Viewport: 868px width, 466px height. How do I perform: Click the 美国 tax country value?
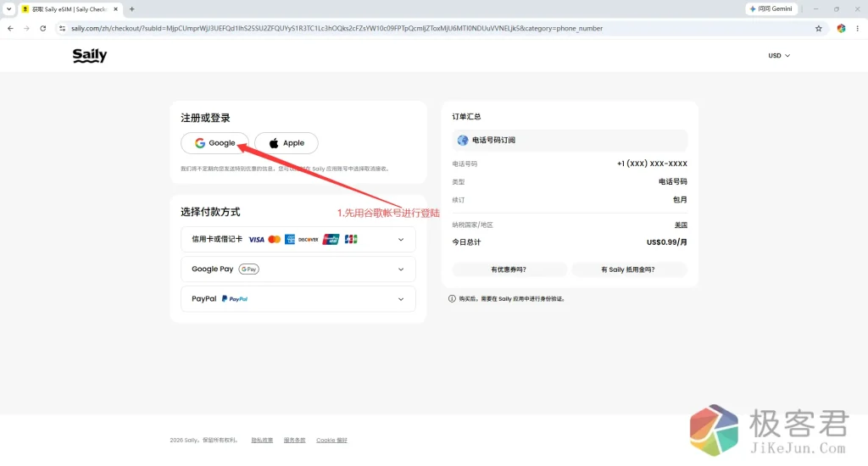pyautogui.click(x=681, y=225)
